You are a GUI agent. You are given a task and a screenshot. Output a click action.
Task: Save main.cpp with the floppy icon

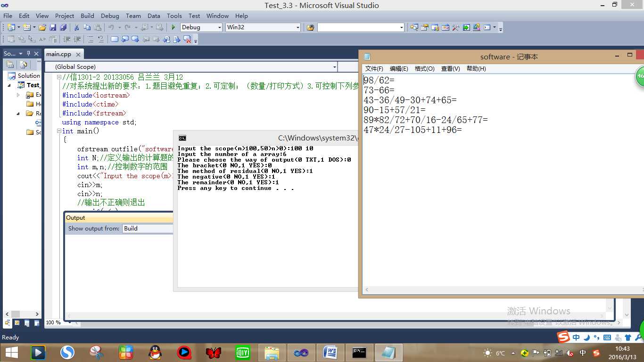point(53,27)
